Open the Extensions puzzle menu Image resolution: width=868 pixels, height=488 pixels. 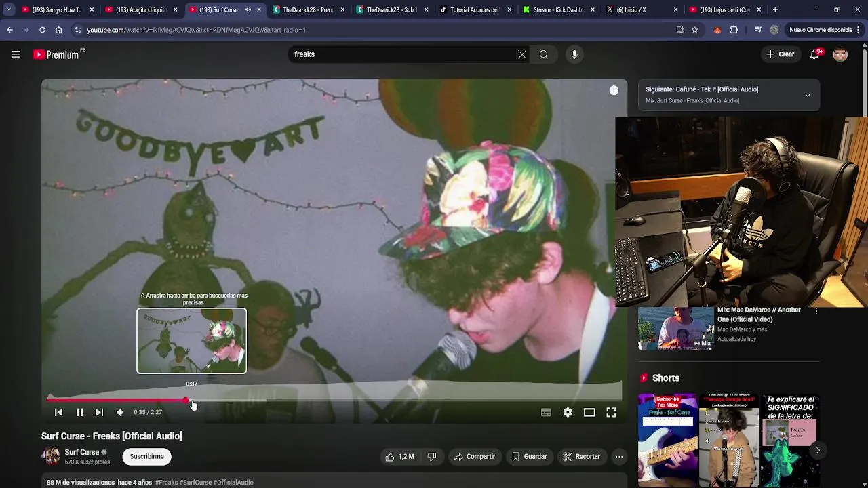pyautogui.click(x=734, y=30)
